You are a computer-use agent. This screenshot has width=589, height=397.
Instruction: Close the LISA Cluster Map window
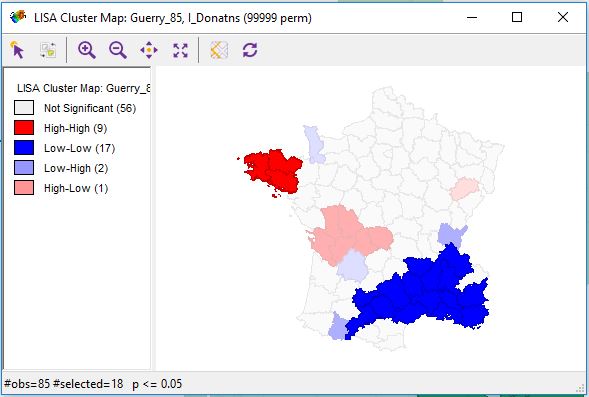(x=563, y=17)
